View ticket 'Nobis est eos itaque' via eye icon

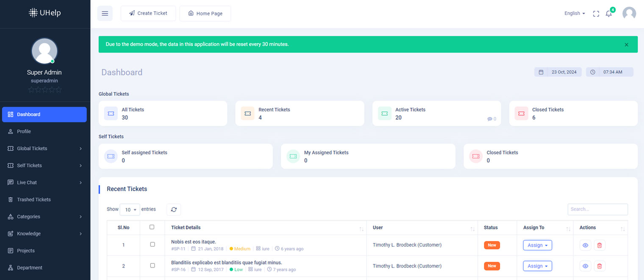coord(585,245)
